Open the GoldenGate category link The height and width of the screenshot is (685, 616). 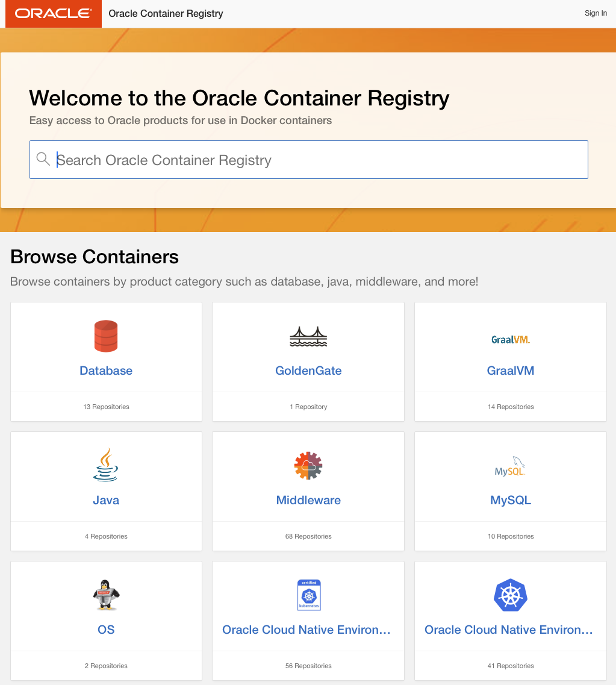[308, 371]
